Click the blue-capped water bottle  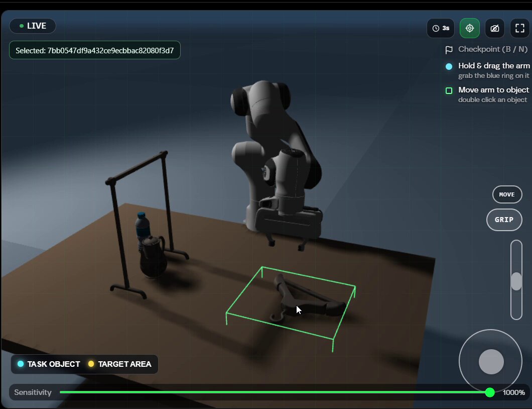(142, 227)
